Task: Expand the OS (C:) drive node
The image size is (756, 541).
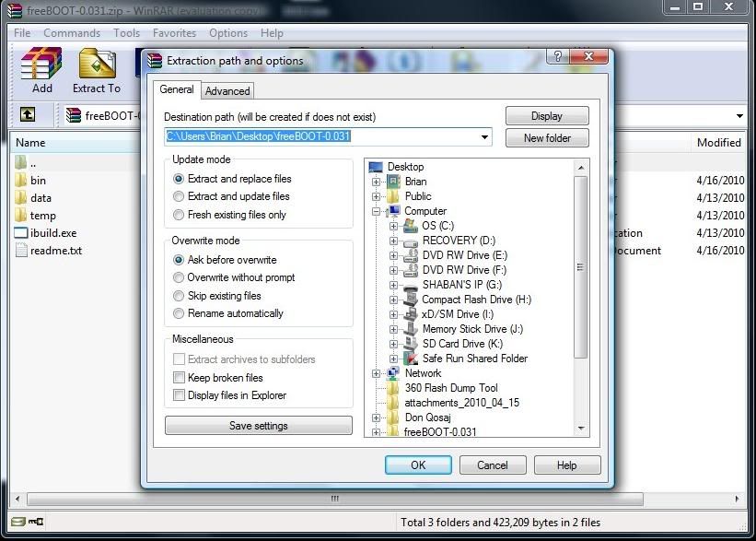Action: [393, 226]
